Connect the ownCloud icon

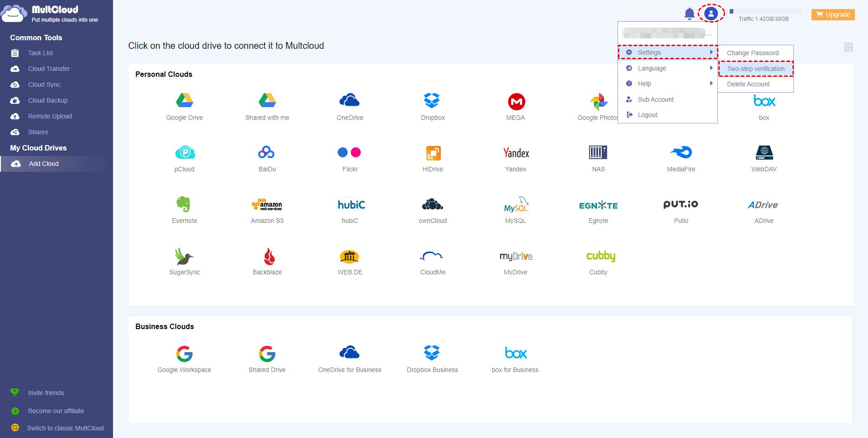(x=433, y=204)
